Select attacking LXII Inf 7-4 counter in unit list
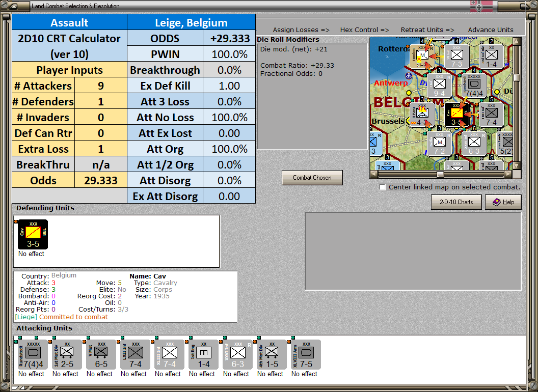Viewport: 538px width, 392px height. point(135,355)
